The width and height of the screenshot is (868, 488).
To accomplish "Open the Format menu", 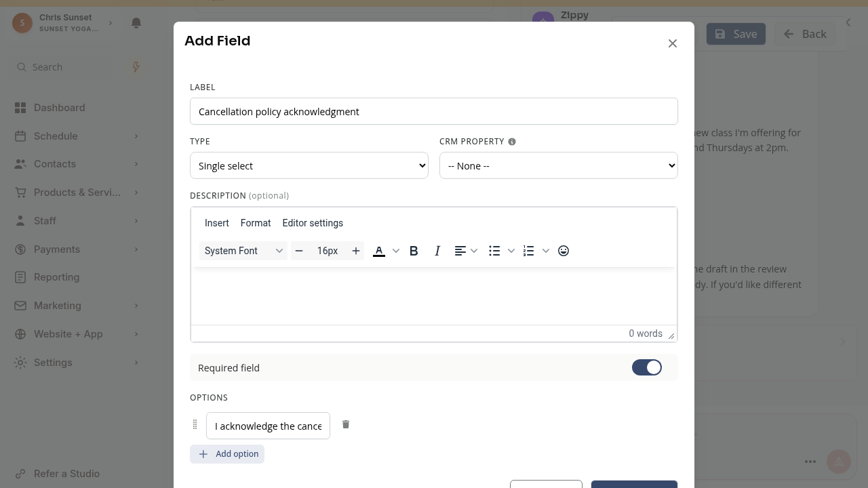I will pyautogui.click(x=256, y=223).
